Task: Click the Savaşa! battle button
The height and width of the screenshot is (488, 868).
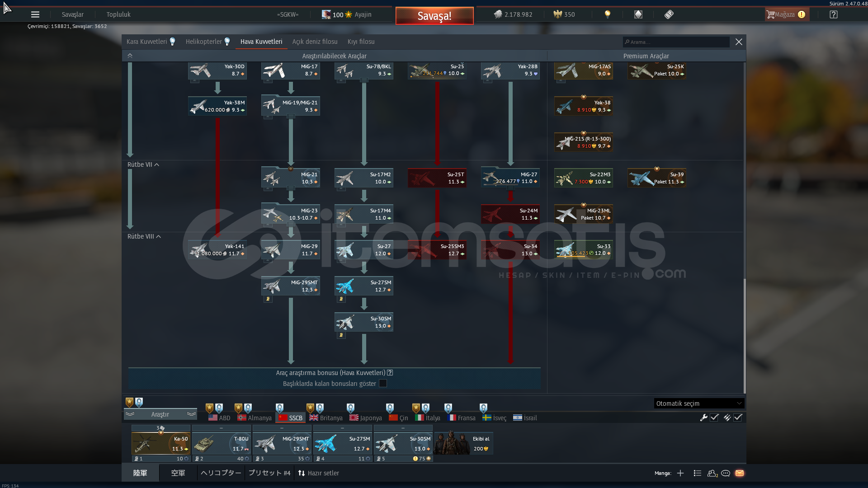Action: (434, 16)
